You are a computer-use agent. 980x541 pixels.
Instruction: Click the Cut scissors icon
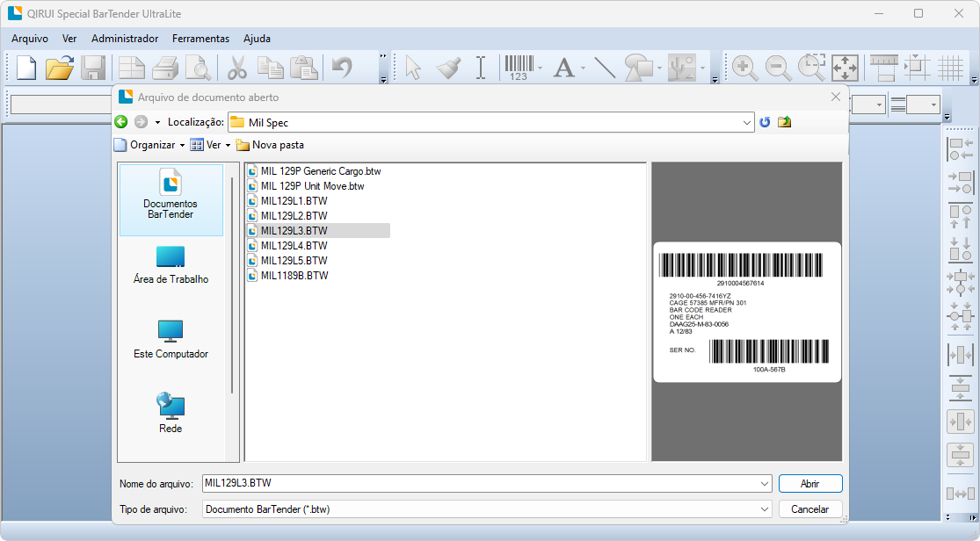point(237,68)
